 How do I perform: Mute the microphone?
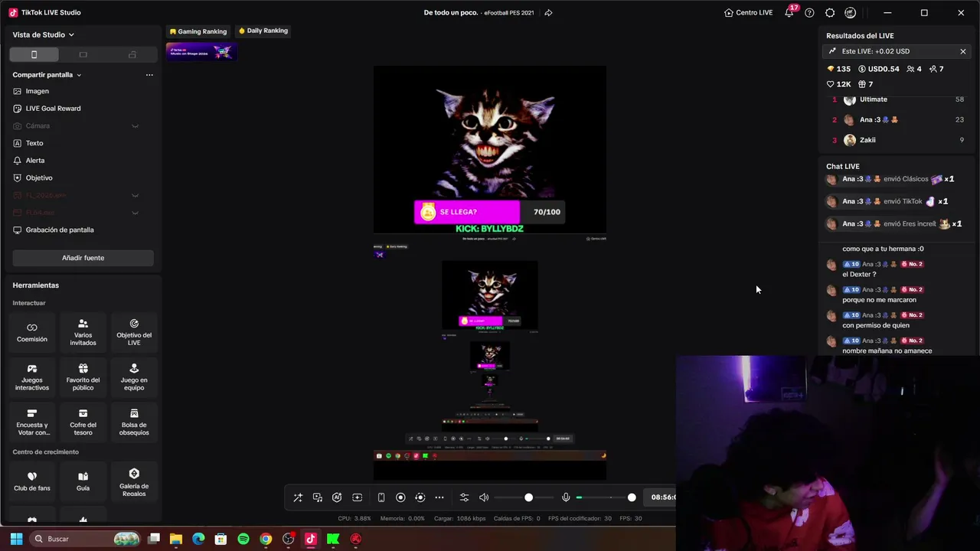click(566, 497)
